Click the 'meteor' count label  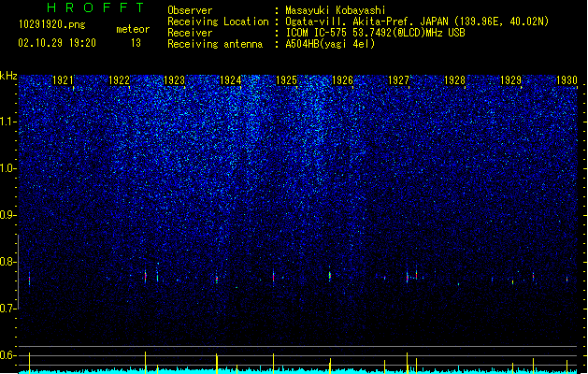coord(133,29)
